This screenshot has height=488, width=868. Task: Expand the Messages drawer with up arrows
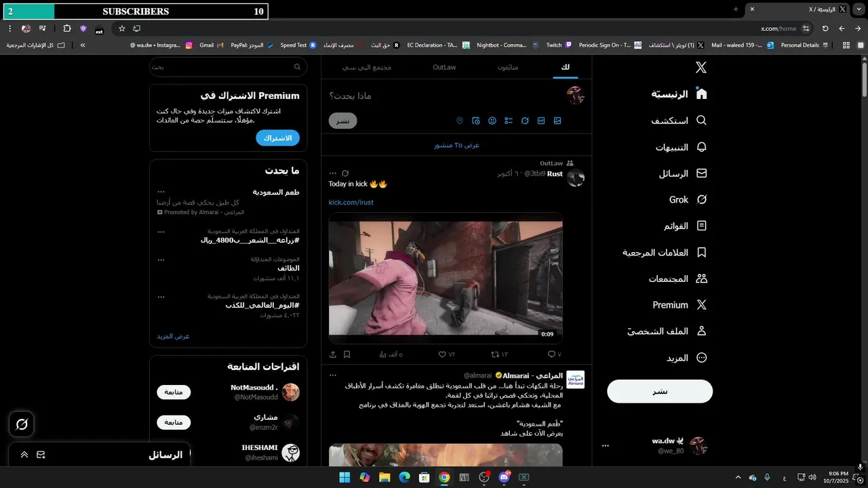(24, 455)
